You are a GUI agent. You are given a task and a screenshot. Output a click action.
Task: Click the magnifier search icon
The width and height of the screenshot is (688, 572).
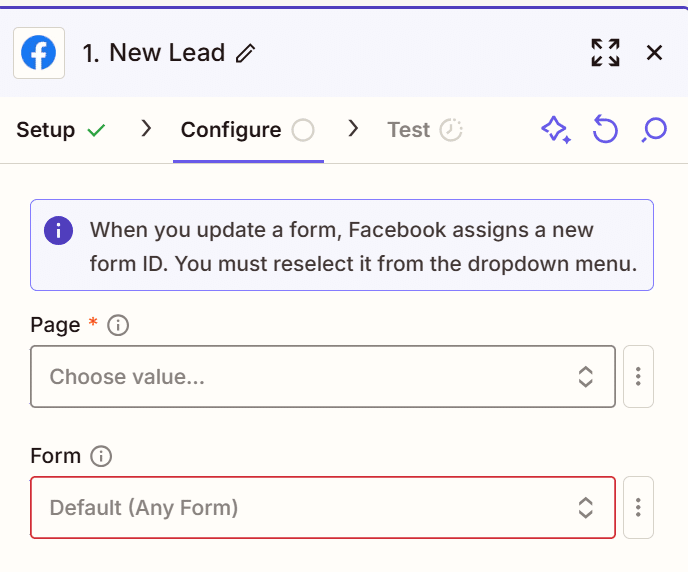[x=654, y=130]
